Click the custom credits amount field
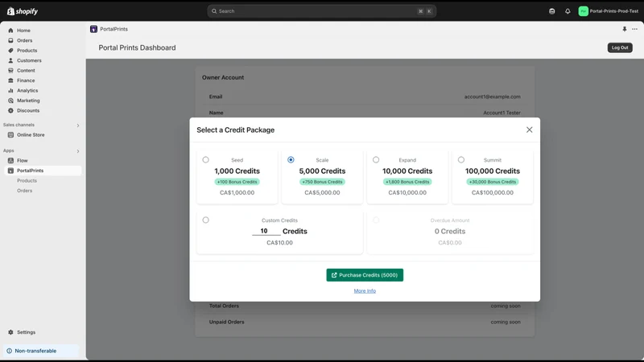Viewport: 644px width, 362px height. [266, 231]
